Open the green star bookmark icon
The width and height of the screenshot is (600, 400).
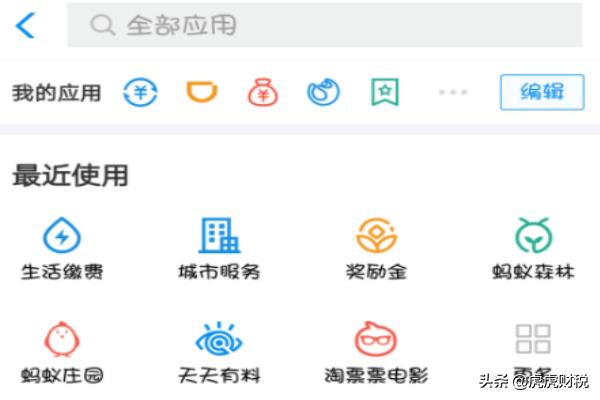[x=385, y=92]
